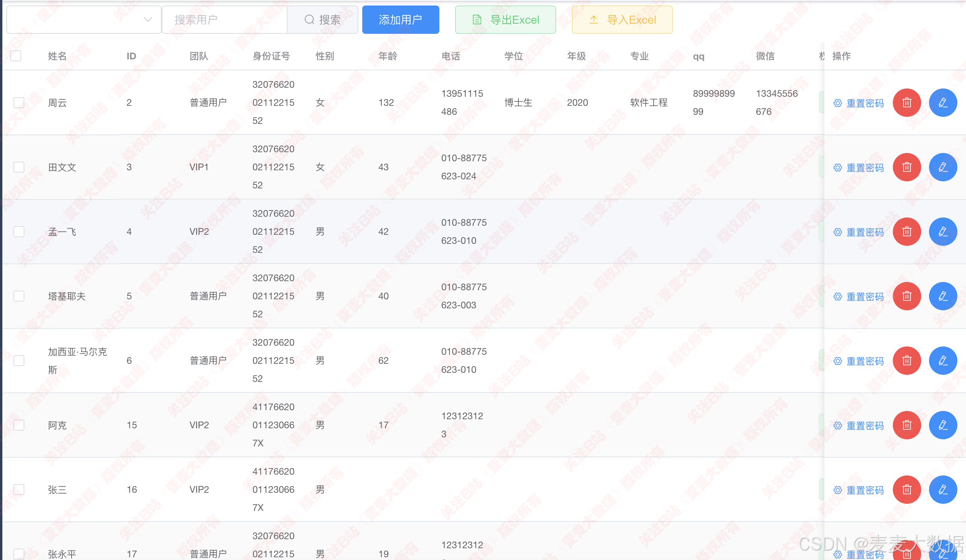Click the grade cell 2020
This screenshot has width=966, height=560.
coord(577,103)
